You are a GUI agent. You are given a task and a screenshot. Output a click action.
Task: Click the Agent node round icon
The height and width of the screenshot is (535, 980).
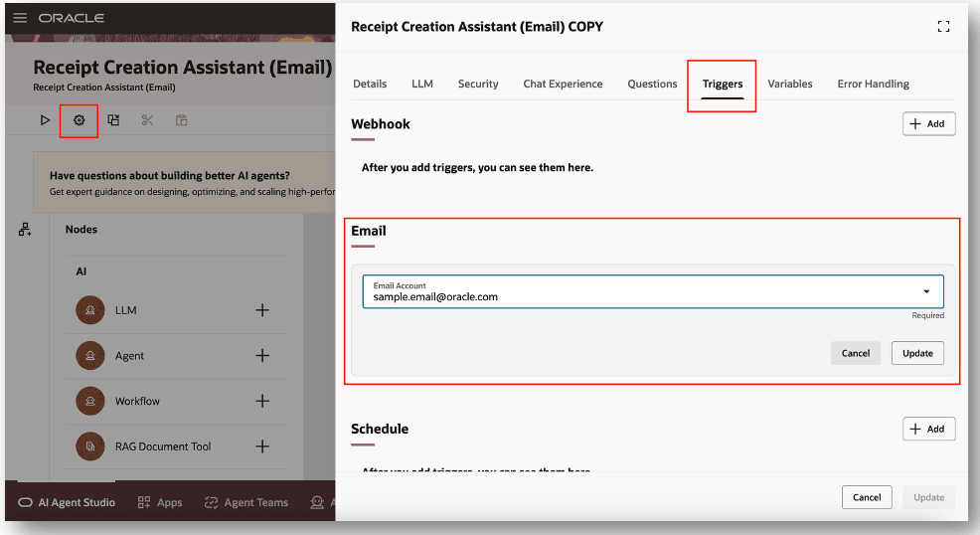90,356
